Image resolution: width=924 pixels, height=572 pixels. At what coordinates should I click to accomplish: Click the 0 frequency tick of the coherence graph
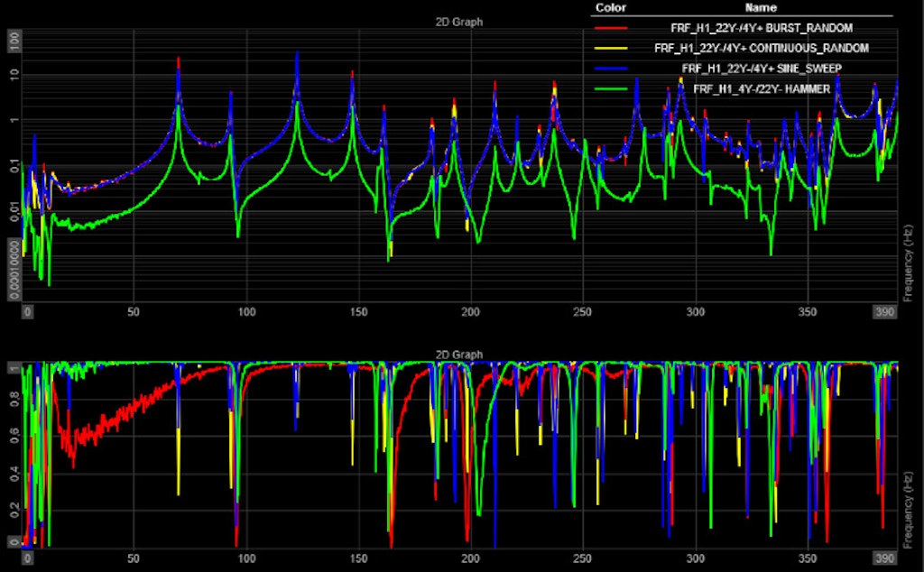coord(27,558)
